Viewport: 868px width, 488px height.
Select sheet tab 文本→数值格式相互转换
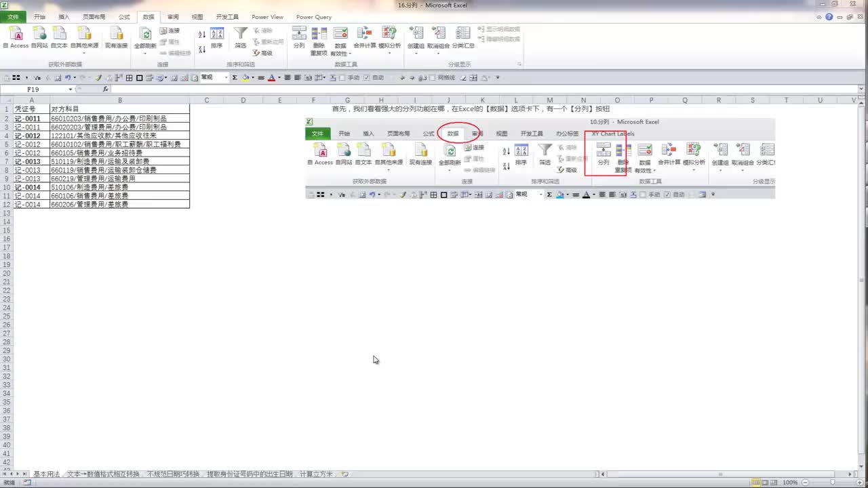(103, 474)
